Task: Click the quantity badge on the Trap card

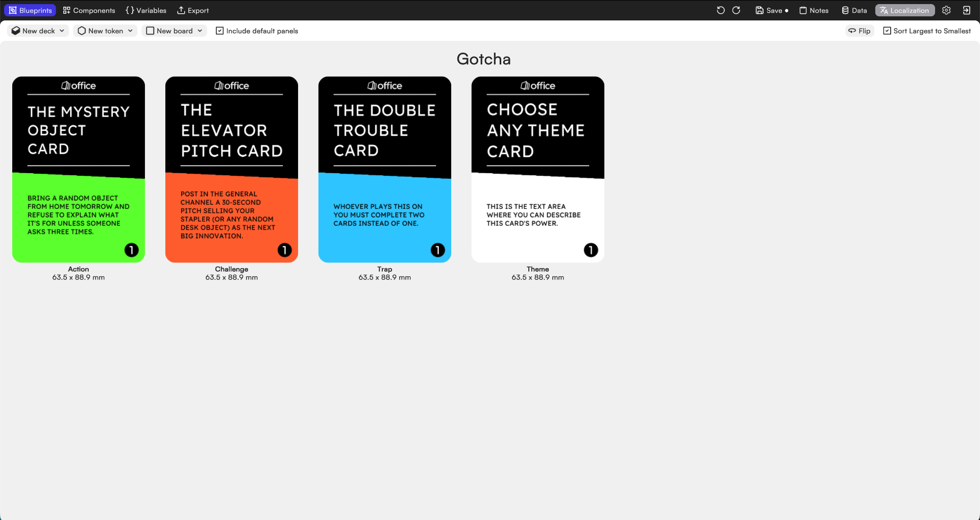Action: [437, 250]
